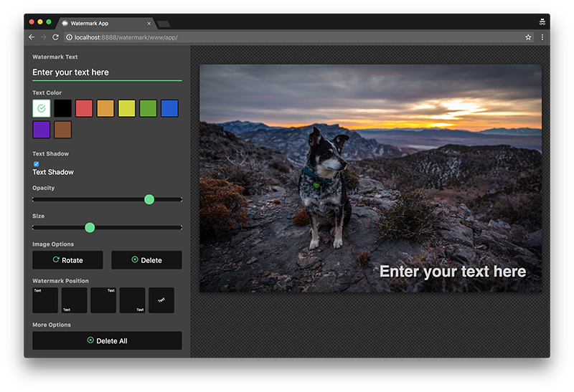Viewport: 574px width, 392px height.
Task: Edit the Watermark Text input field
Action: (x=107, y=72)
